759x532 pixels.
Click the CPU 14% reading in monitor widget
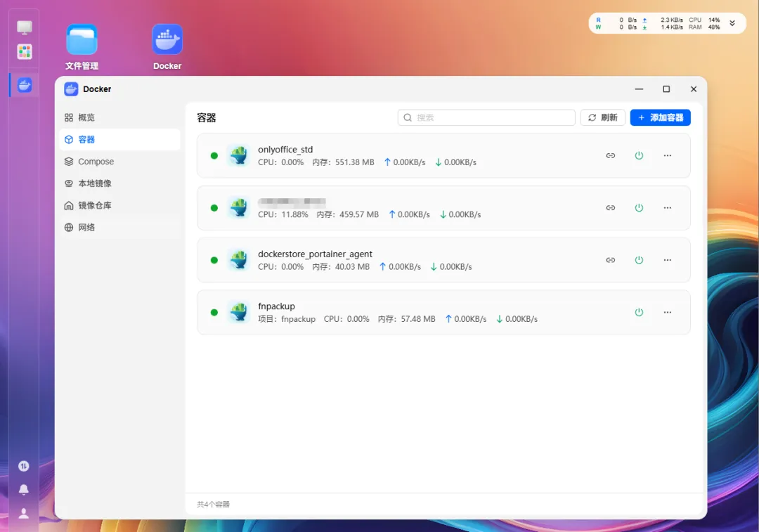click(x=704, y=20)
